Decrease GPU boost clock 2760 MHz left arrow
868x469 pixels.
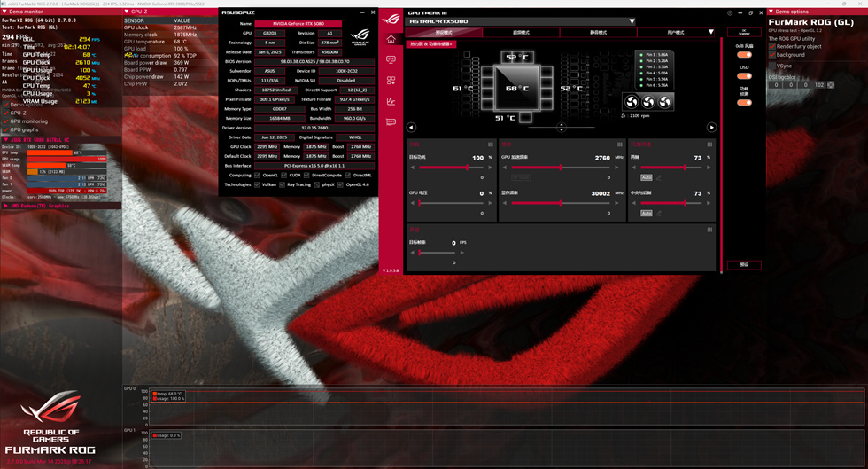click(504, 168)
